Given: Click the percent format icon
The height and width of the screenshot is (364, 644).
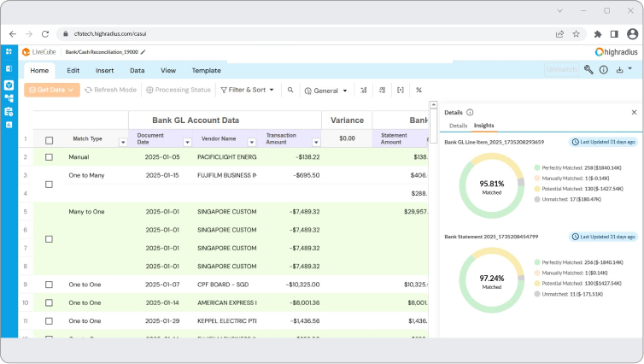Looking at the screenshot, I should pos(419,90).
